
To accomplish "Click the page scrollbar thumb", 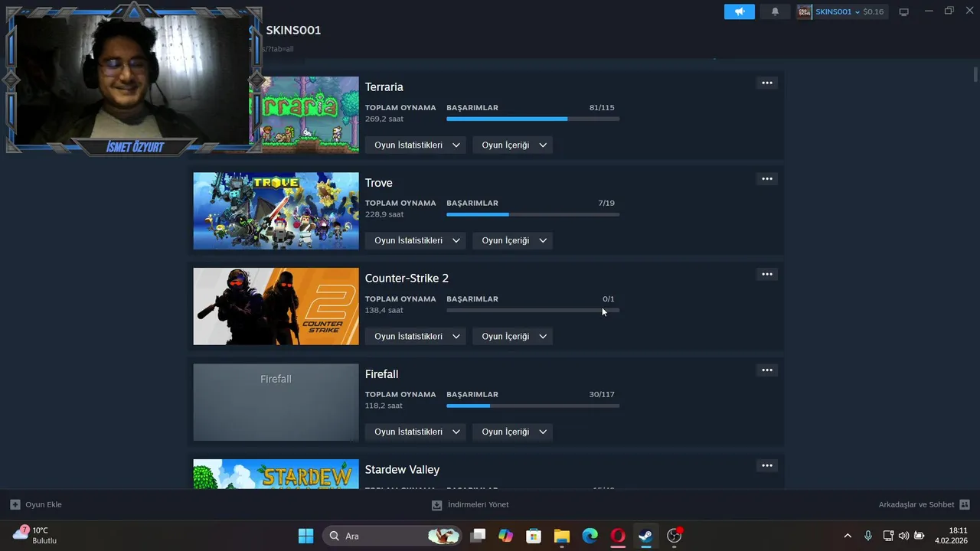I will [x=975, y=74].
